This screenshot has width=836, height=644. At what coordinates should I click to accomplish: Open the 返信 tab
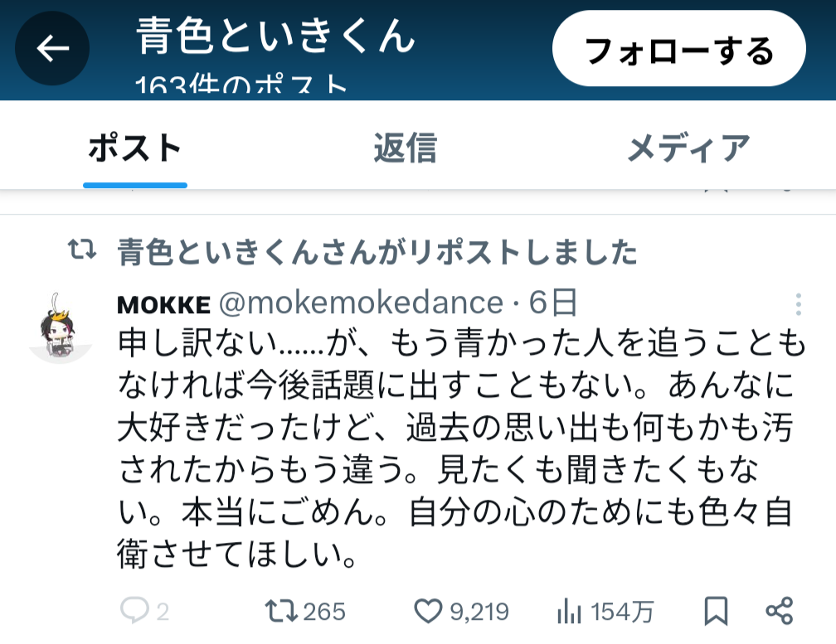404,148
